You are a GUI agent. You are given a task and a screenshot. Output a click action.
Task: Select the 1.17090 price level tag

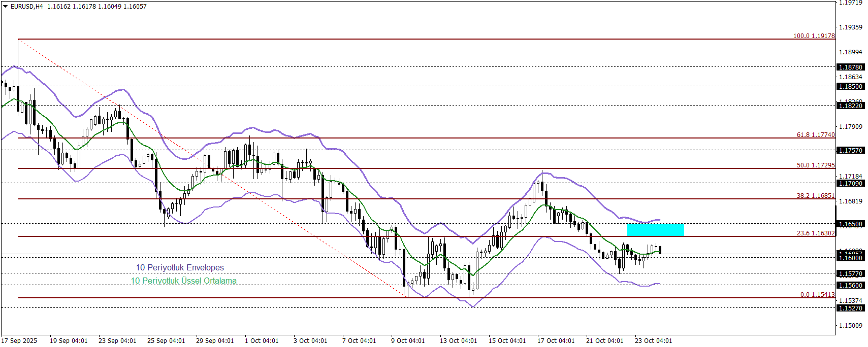click(850, 184)
